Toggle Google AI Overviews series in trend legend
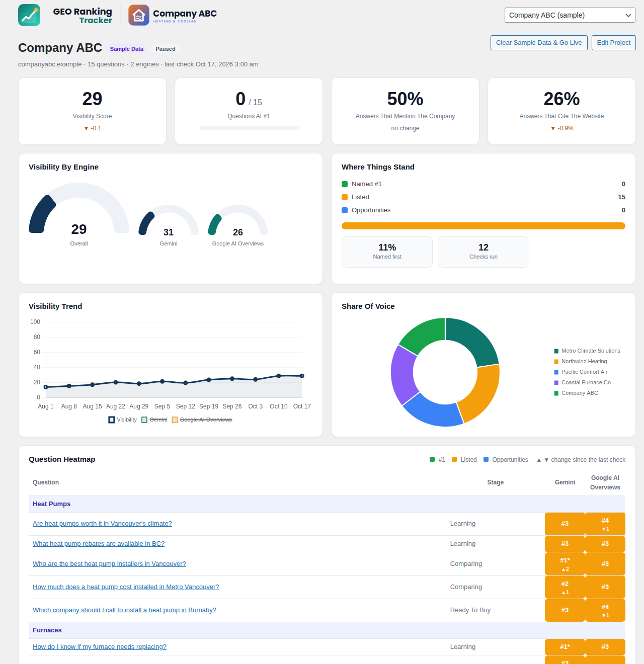Image resolution: width=644 pixels, height=664 pixels. pyautogui.click(x=202, y=420)
